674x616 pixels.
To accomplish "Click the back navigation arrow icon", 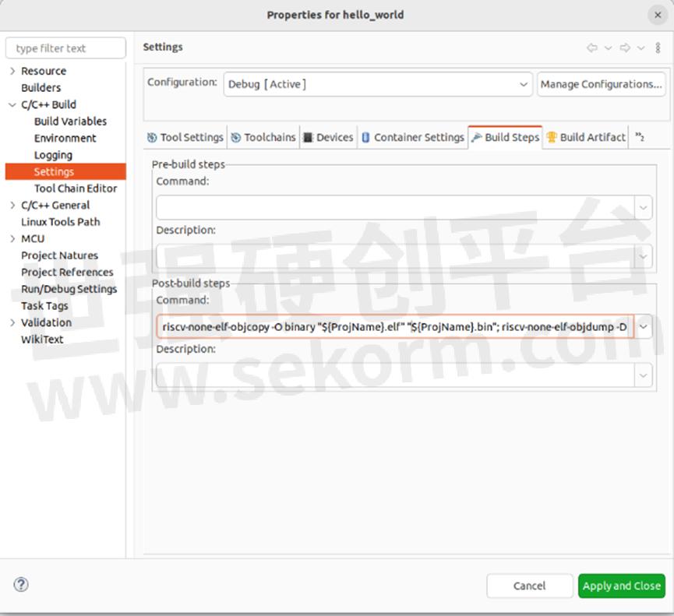I will pyautogui.click(x=592, y=48).
